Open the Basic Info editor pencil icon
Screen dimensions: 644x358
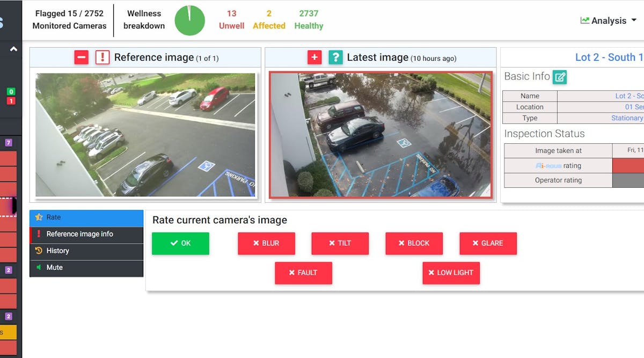pos(560,77)
